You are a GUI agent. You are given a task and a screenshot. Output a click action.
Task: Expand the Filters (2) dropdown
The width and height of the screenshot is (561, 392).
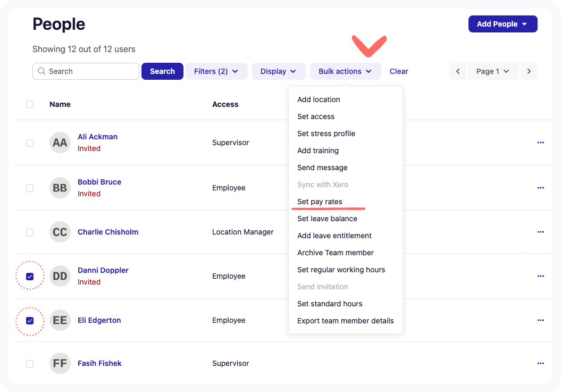pyautogui.click(x=216, y=71)
